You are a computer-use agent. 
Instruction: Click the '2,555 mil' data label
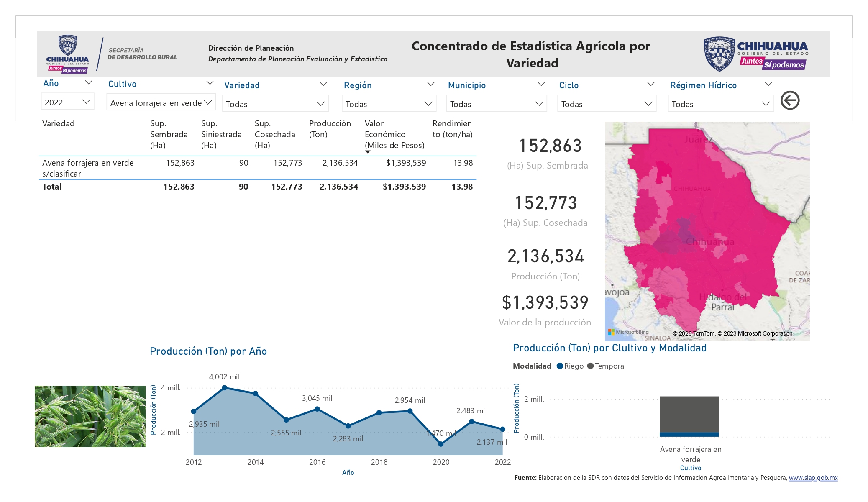[286, 433]
